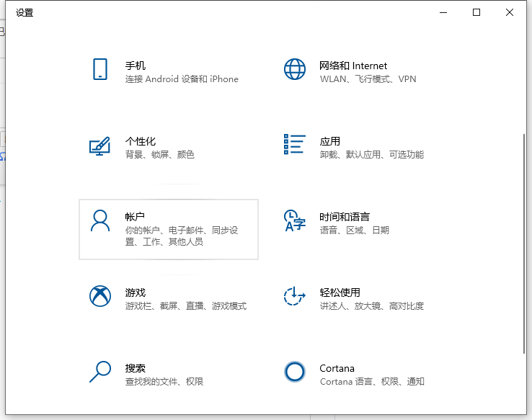Open 网络和 Internet settings title
The width and height of the screenshot is (532, 420).
coord(353,66)
